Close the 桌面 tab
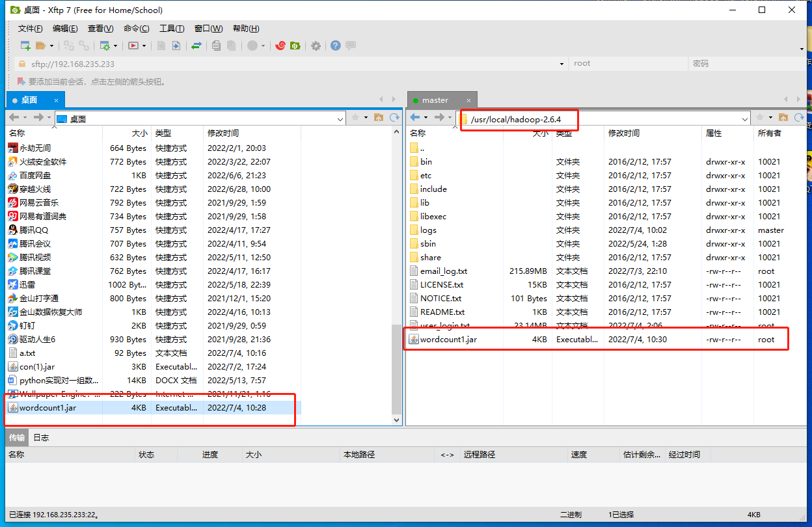This screenshot has width=812, height=527. [57, 100]
